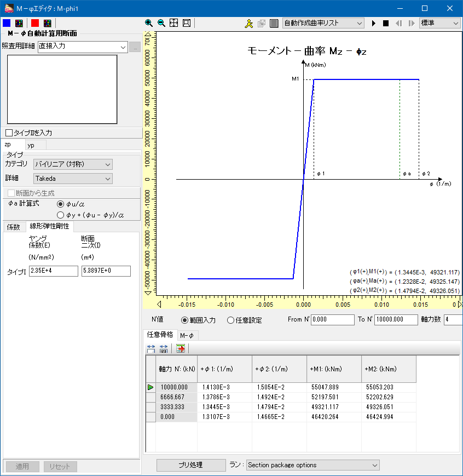Select the 範囲入力 radio button
The width and height of the screenshot is (463, 476).
(x=184, y=320)
